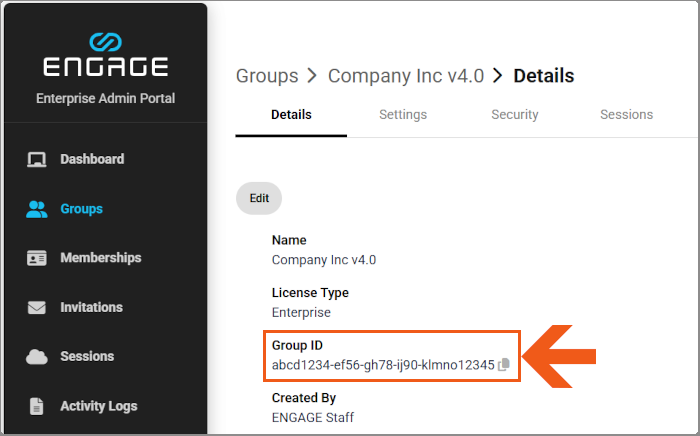Image resolution: width=700 pixels, height=436 pixels.
Task: Open Activity Logs sidebar item
Action: click(x=99, y=406)
